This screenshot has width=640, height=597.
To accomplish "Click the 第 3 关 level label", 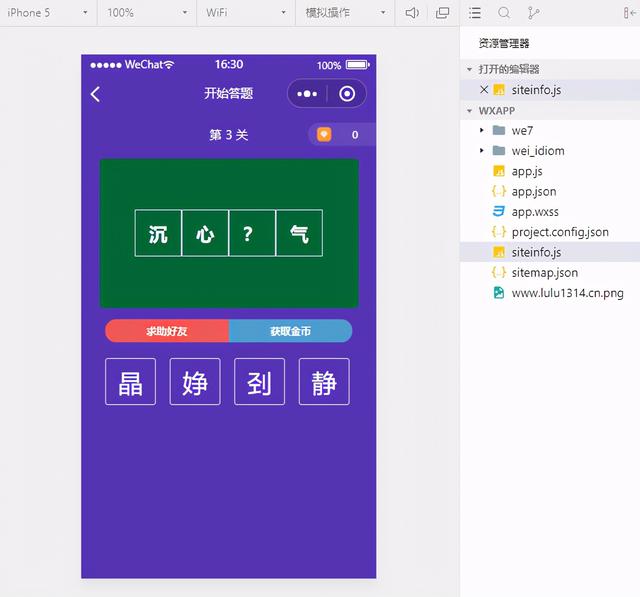I will [229, 135].
